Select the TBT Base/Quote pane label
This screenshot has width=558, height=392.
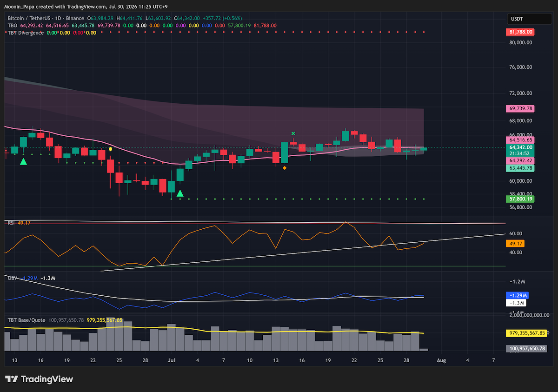click(x=26, y=320)
